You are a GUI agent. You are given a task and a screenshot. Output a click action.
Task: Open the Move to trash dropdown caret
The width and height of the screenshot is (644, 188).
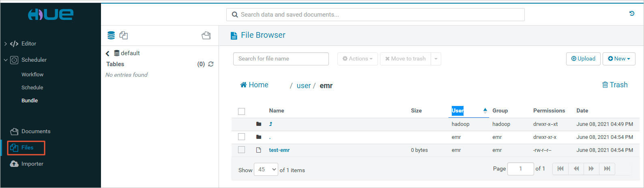tap(436, 59)
